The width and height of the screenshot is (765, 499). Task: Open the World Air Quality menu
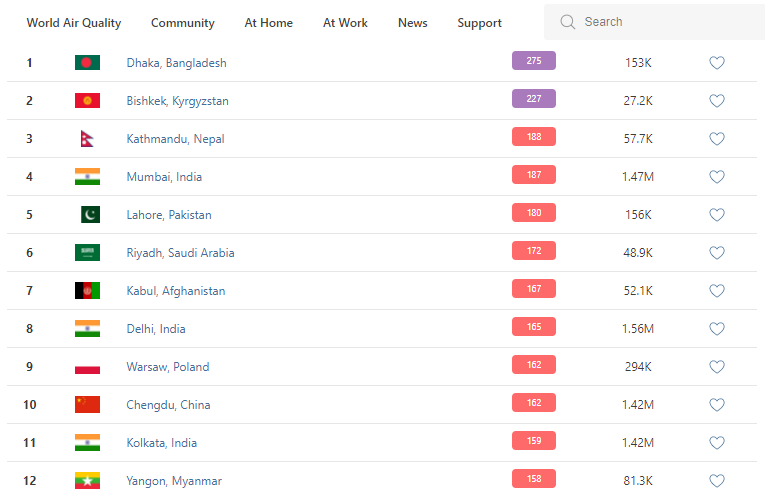(x=73, y=23)
